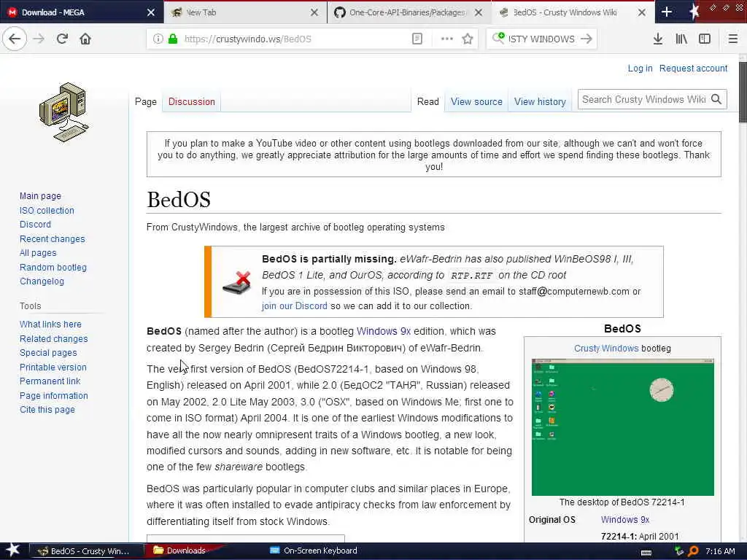Close the Download - MEGA tab
This screenshot has height=560, width=747.
(x=150, y=12)
